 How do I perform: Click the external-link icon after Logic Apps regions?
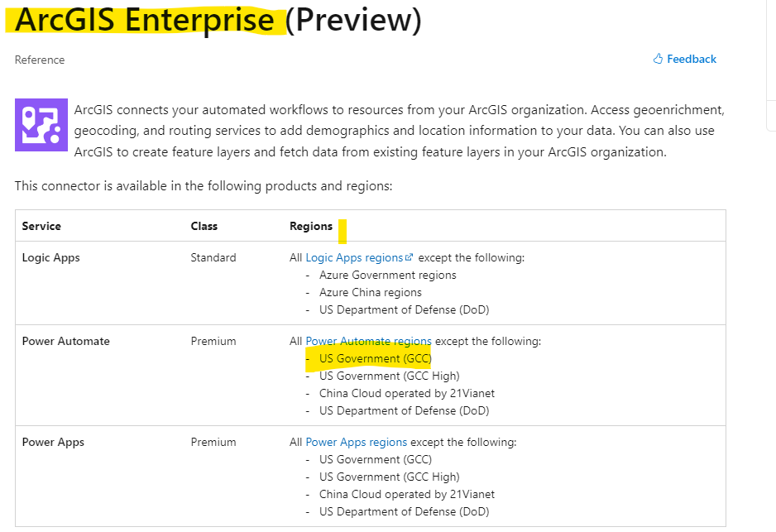(x=410, y=256)
